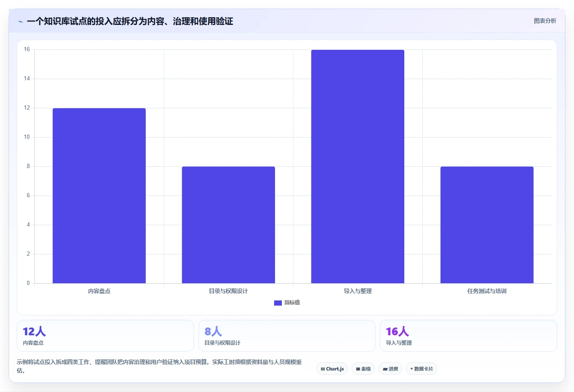The width and height of the screenshot is (574, 392).
Task: Click the y-axis tick value 6
Action: [x=28, y=196]
